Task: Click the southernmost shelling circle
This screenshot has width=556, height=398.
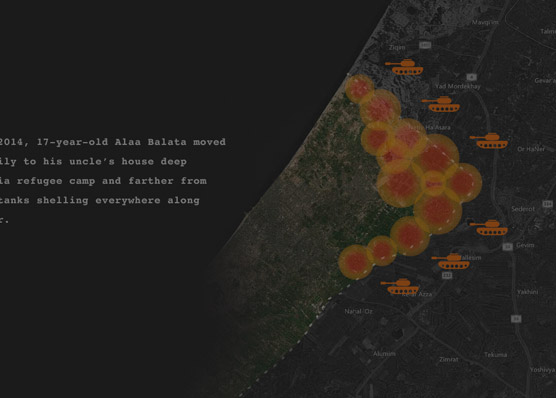Action: 356,262
